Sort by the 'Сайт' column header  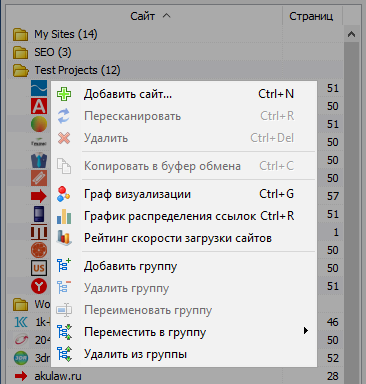[x=144, y=16]
